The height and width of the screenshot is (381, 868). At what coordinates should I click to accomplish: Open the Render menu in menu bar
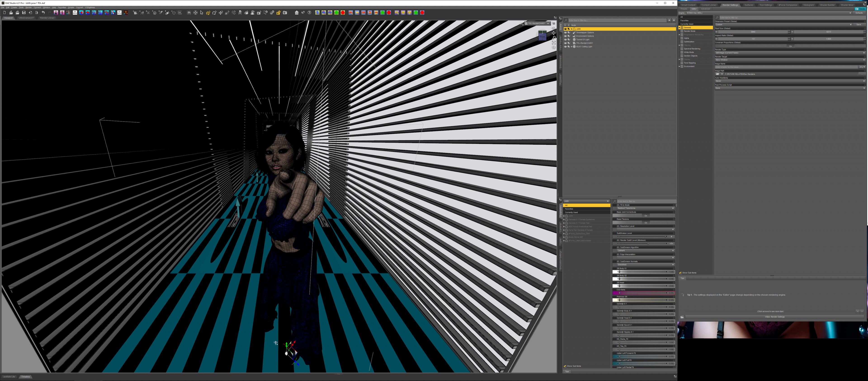click(x=29, y=7)
